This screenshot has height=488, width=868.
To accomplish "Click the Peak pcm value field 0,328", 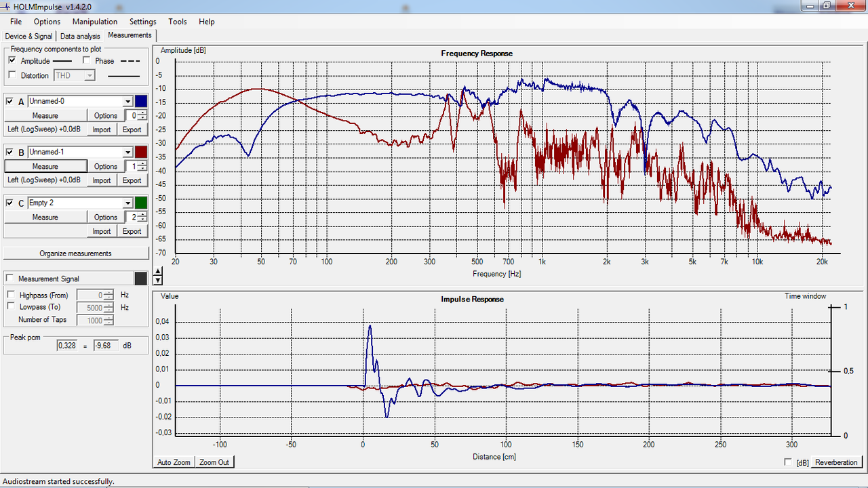I will [x=68, y=346].
